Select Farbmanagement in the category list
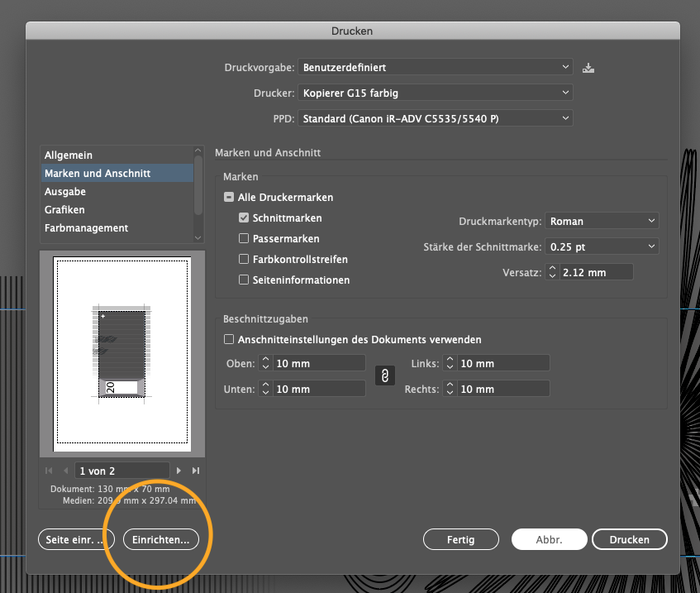700x593 pixels. click(x=86, y=228)
